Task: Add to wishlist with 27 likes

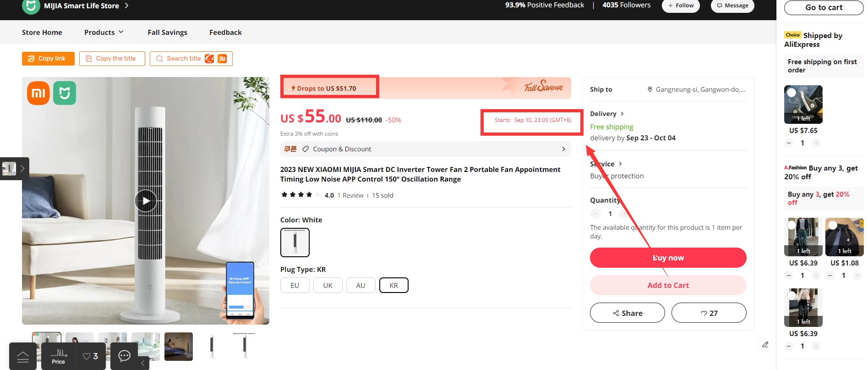Action: click(x=709, y=313)
